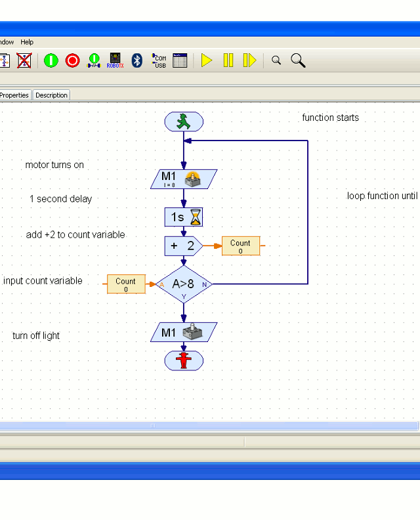Select the M1 motor-off output element
Image resolution: width=420 pixels, height=520 pixels.
(184, 332)
